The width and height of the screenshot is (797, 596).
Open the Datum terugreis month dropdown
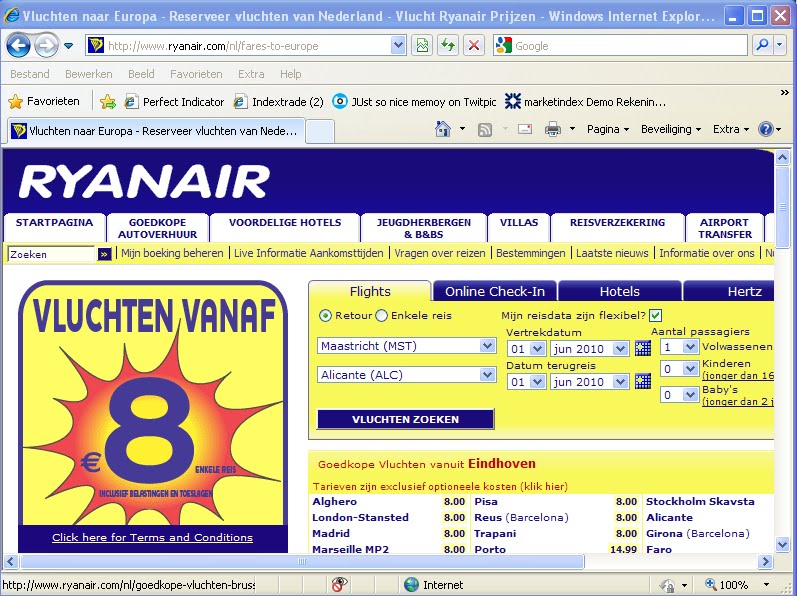(590, 382)
